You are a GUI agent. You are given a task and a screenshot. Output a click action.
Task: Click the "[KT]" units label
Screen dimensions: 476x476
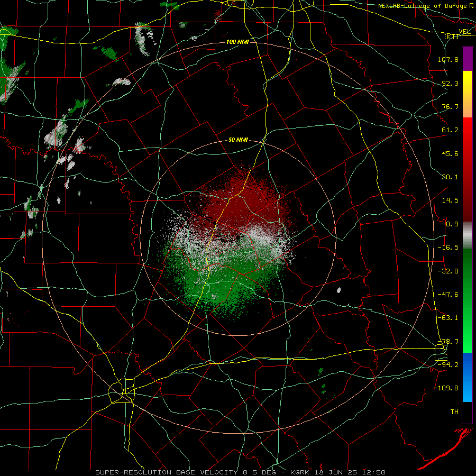click(452, 36)
